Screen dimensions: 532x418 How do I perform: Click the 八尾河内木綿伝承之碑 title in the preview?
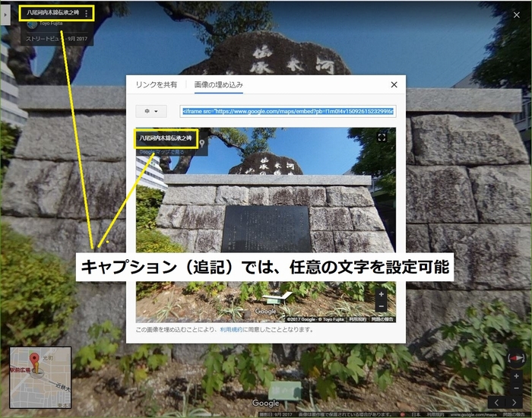coord(166,138)
